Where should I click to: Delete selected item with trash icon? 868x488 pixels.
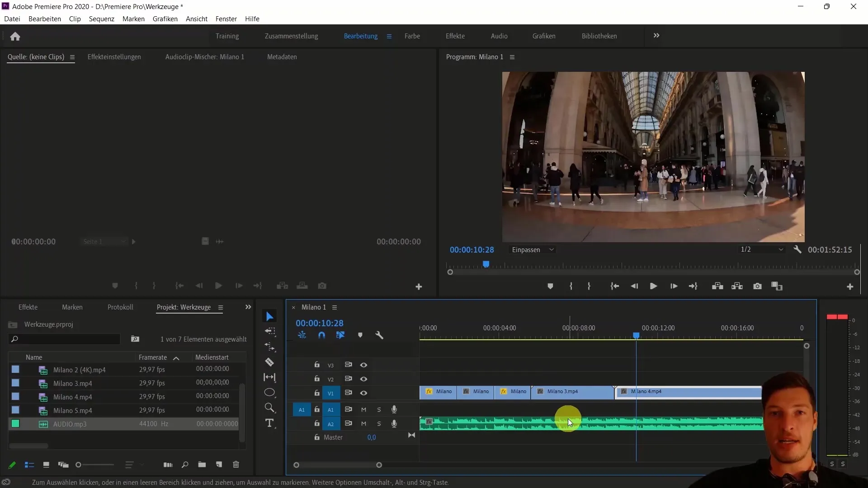click(x=236, y=465)
